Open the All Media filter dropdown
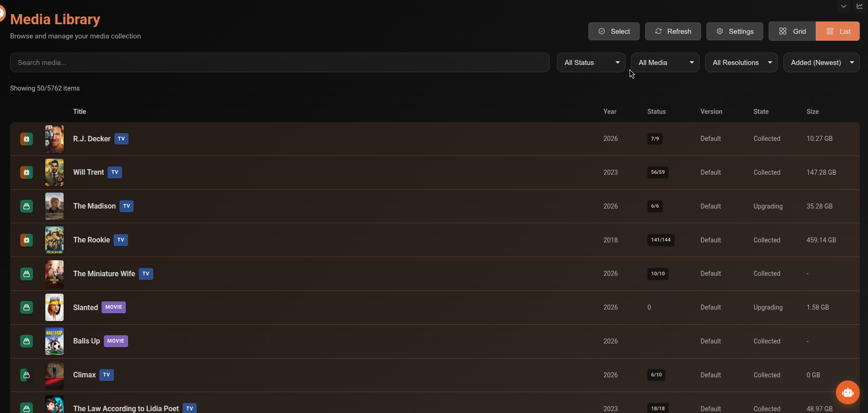Image resolution: width=868 pixels, height=413 pixels. pos(665,63)
